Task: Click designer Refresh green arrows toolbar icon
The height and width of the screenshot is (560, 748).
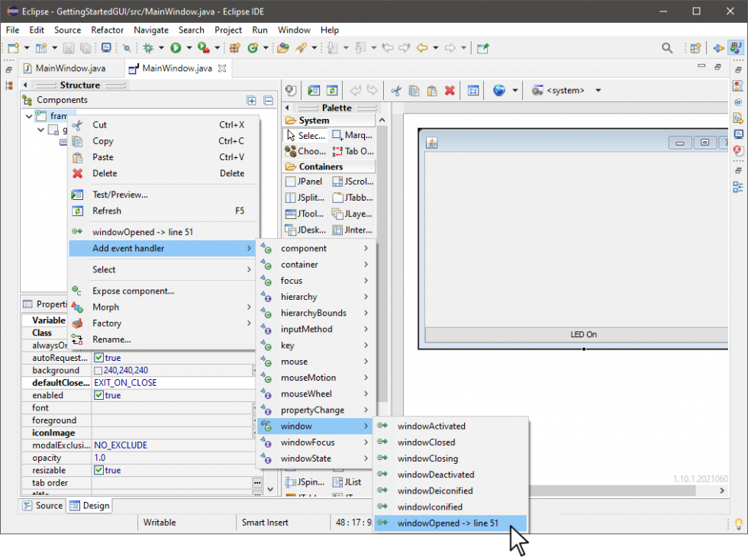Action: tap(332, 90)
